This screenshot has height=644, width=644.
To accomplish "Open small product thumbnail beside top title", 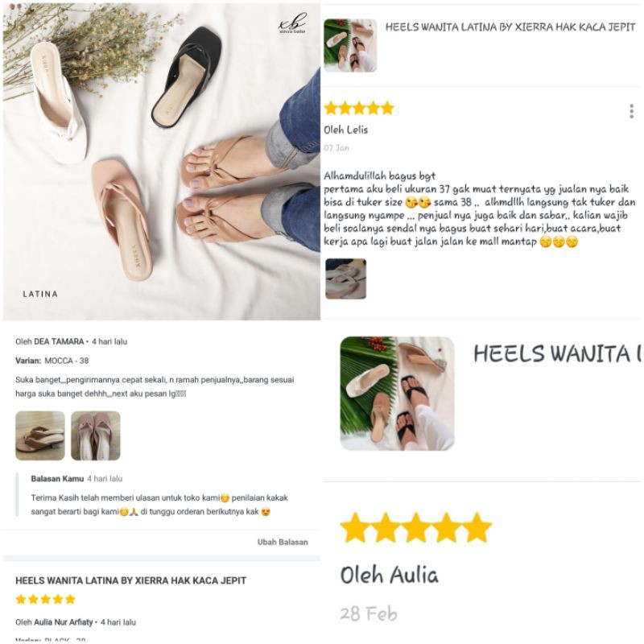I will tap(350, 45).
